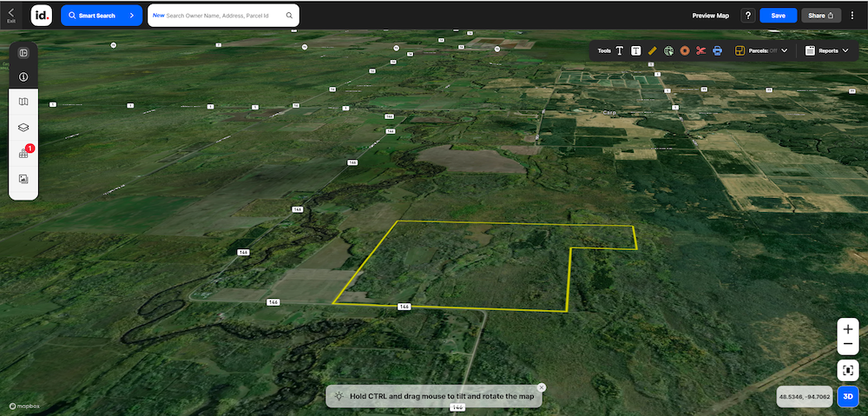The width and height of the screenshot is (868, 416).
Task: Open the layers stack panel
Action: tap(23, 127)
